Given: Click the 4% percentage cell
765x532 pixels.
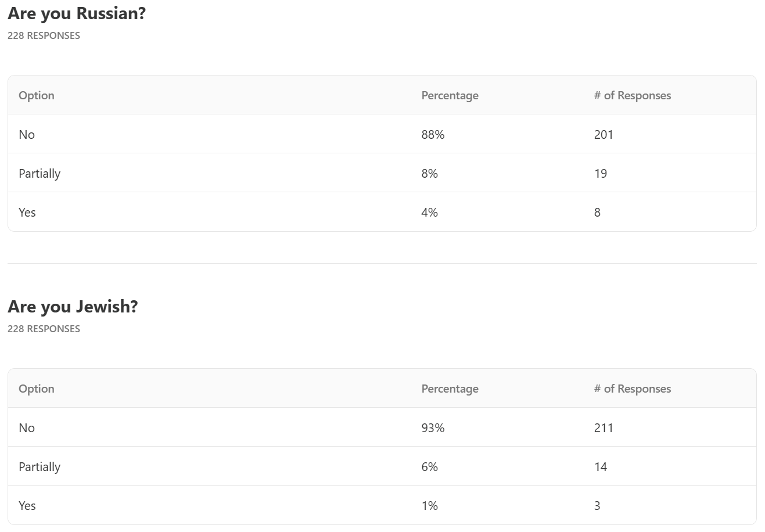Looking at the screenshot, I should tap(429, 213).
